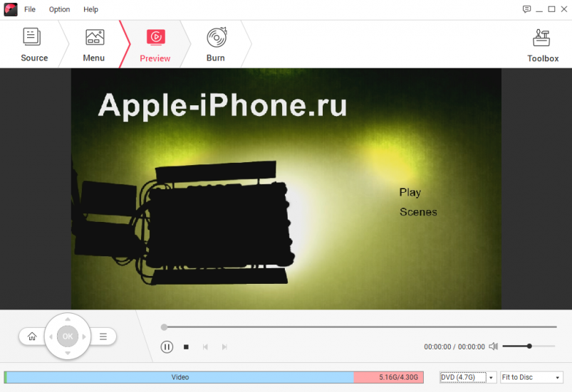Open the Fit to Disc quality dropdown
Viewport: 572px width, 392px height.
click(x=531, y=378)
